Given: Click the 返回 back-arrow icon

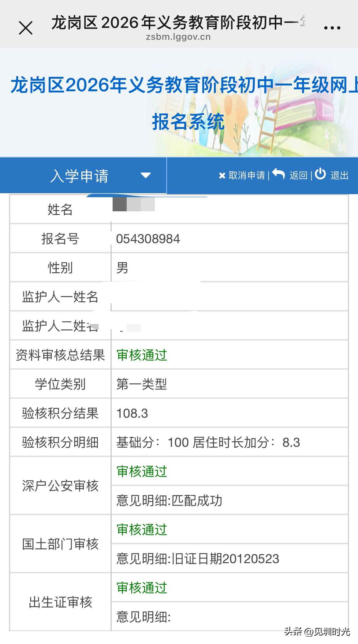Looking at the screenshot, I should [x=278, y=174].
